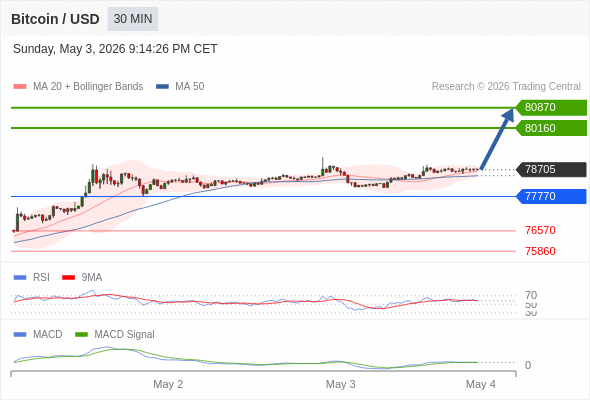Click the 75860 red support value
Screen dimensions: 590x400
click(x=540, y=251)
